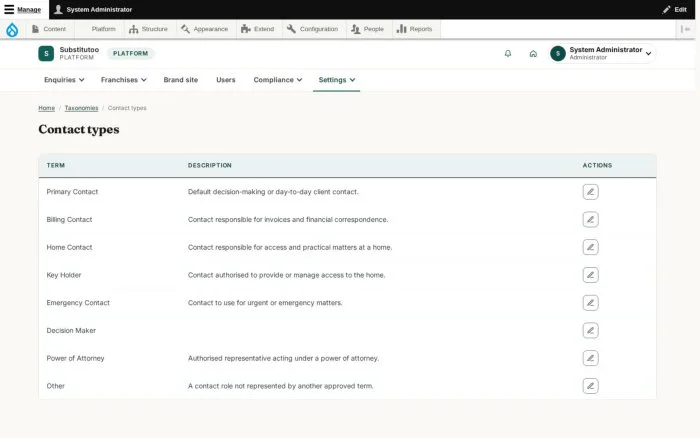Click the Contact types breadcrumb text
This screenshot has width=700, height=438.
tap(127, 108)
